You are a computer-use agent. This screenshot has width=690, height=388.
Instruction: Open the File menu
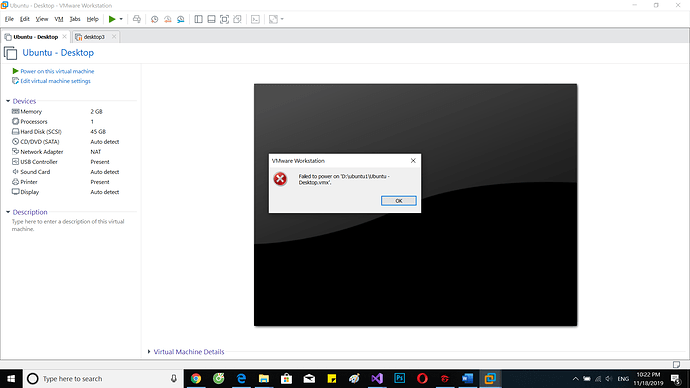9,19
